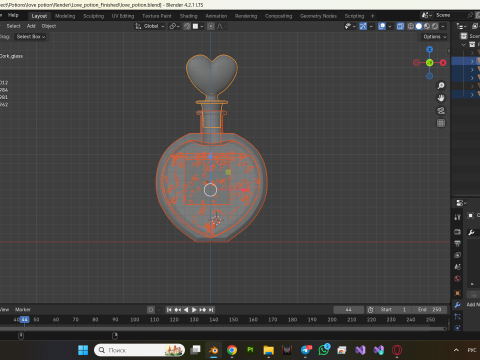Toggle camera view icon in viewport
480x360 pixels.
(x=441, y=111)
